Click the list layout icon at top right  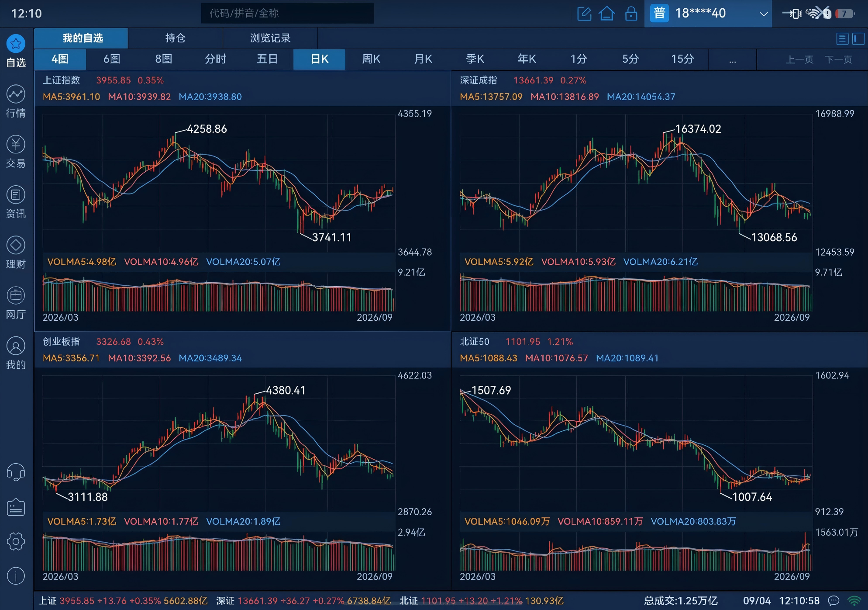tap(842, 38)
